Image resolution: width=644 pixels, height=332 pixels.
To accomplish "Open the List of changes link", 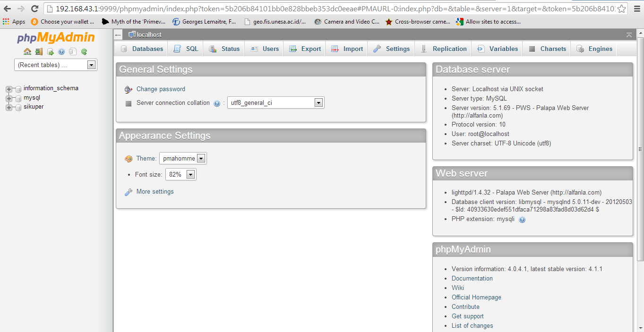I will (x=472, y=326).
